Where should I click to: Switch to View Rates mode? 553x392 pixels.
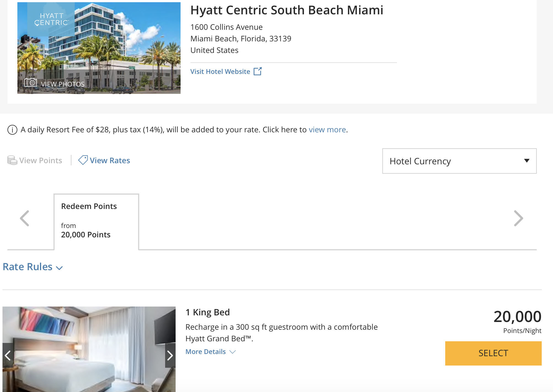click(110, 160)
